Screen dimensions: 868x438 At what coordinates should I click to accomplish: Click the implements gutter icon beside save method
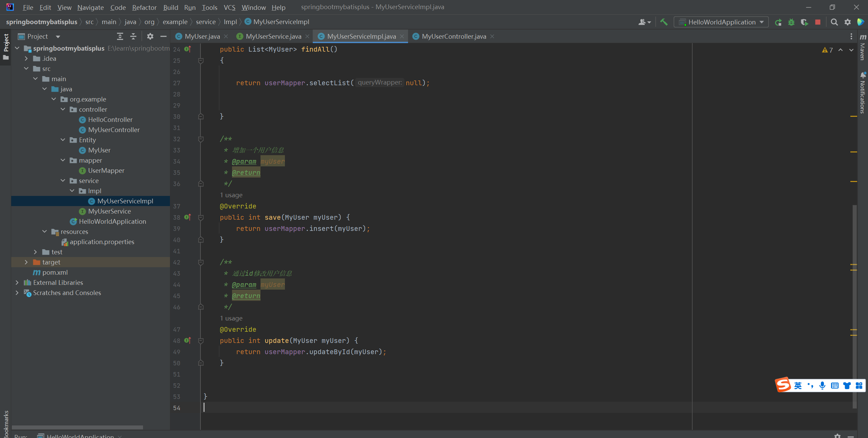[x=188, y=217]
